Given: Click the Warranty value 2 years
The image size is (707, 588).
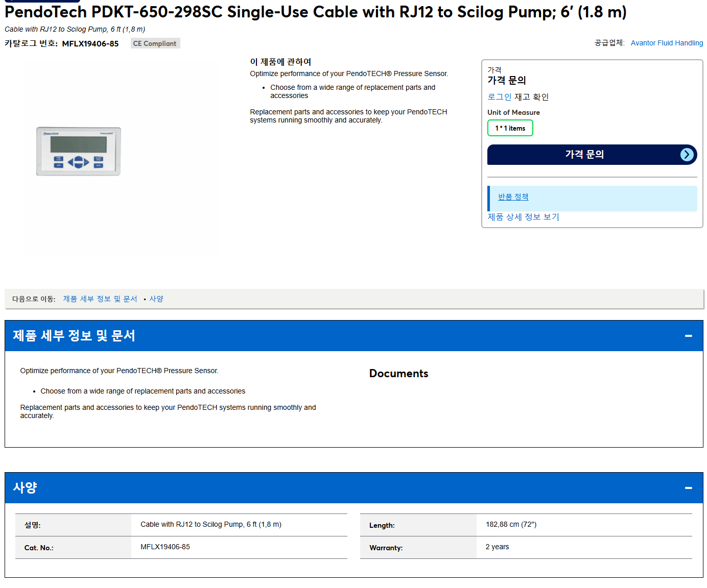Looking at the screenshot, I should point(497,547).
